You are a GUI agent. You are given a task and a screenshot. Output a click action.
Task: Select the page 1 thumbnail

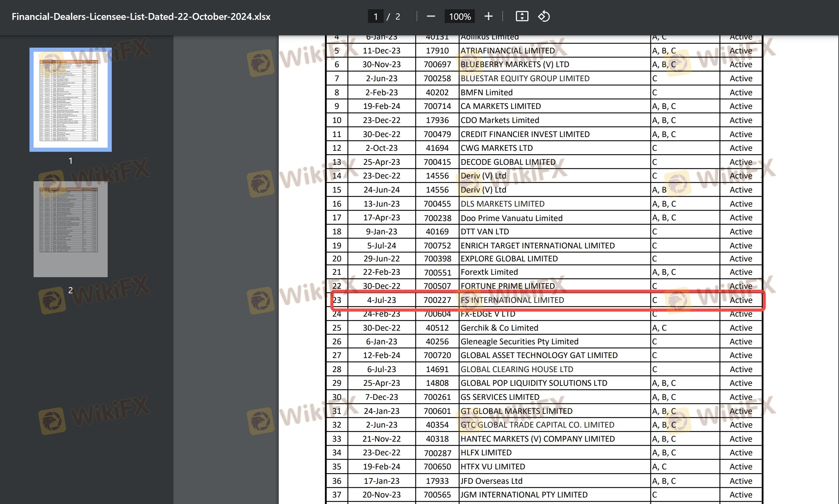click(71, 100)
